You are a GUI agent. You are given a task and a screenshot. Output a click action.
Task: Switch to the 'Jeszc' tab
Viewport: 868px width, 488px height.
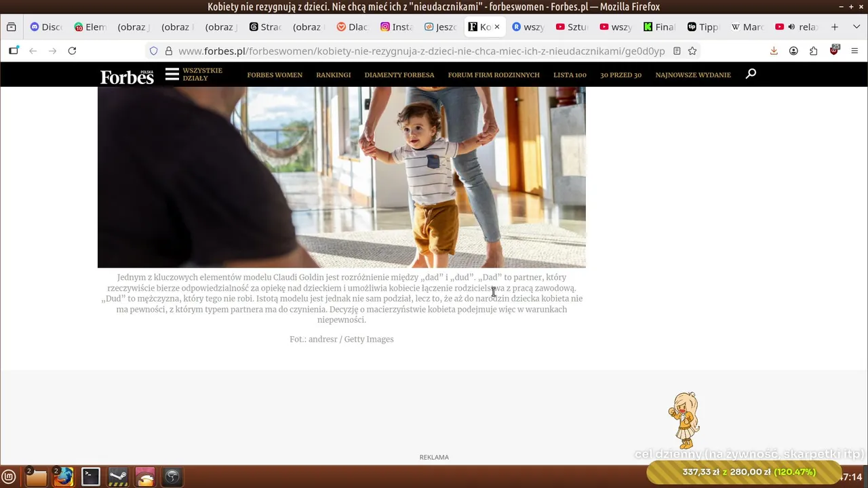point(440,27)
